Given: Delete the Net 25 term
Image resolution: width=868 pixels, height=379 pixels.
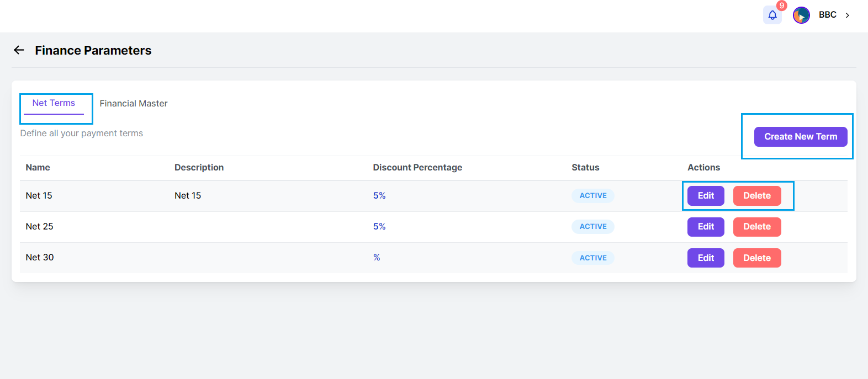Looking at the screenshot, I should click(x=757, y=227).
